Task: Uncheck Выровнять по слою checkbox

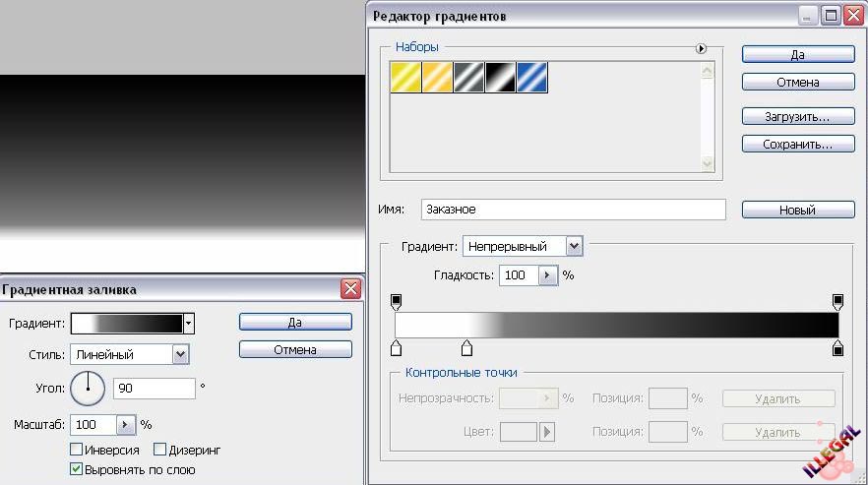Action: click(x=77, y=469)
